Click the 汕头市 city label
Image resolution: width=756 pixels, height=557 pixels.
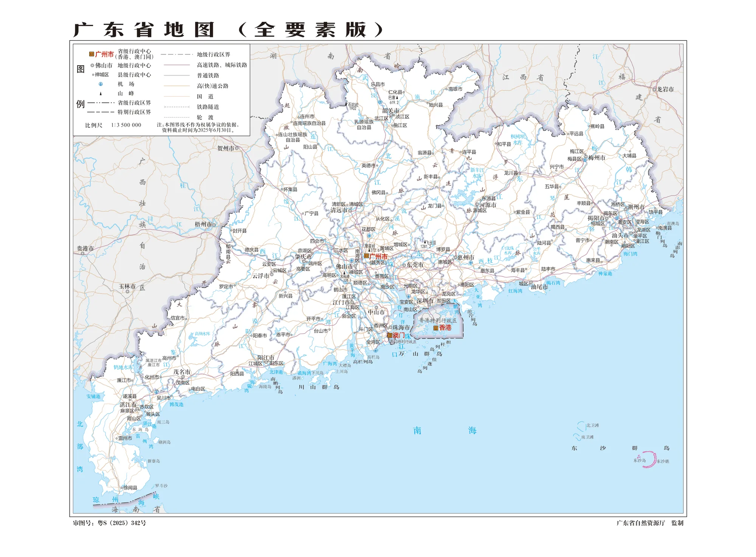(620, 235)
